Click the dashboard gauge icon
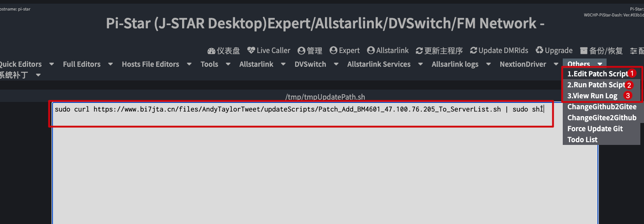 coord(211,51)
